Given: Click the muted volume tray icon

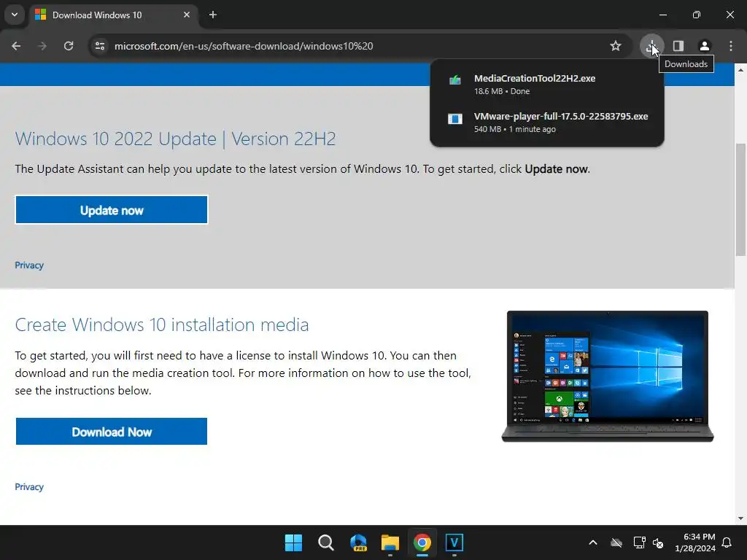Looking at the screenshot, I should click(658, 542).
